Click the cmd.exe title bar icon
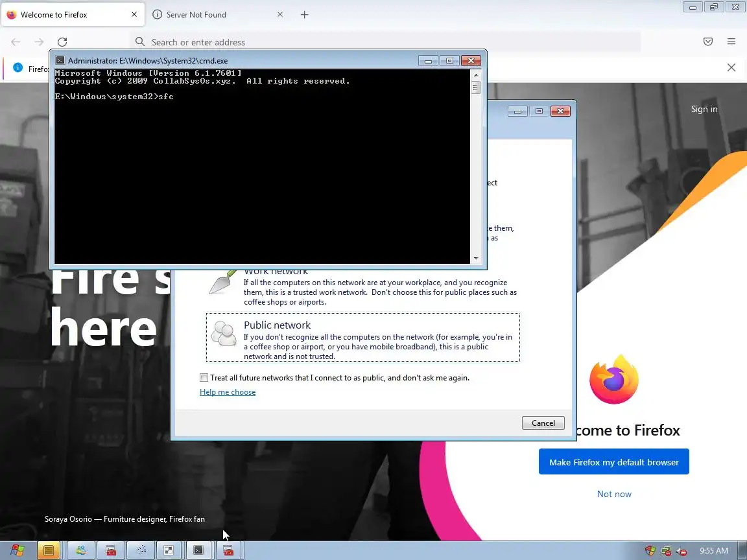Screen dimensions: 747x560 click(x=60, y=60)
